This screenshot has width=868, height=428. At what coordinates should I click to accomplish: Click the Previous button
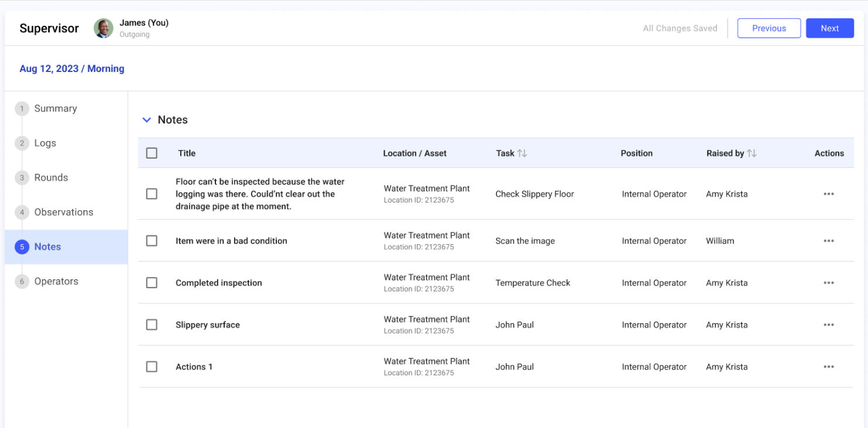click(x=768, y=28)
